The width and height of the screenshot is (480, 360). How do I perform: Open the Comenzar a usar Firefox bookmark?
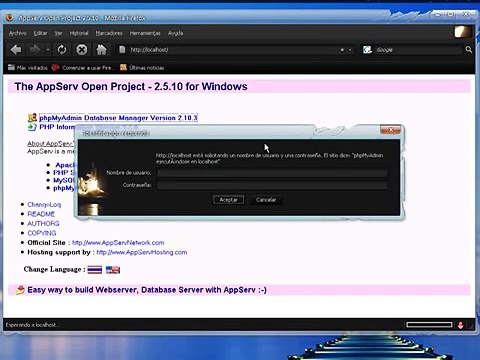pos(84,68)
